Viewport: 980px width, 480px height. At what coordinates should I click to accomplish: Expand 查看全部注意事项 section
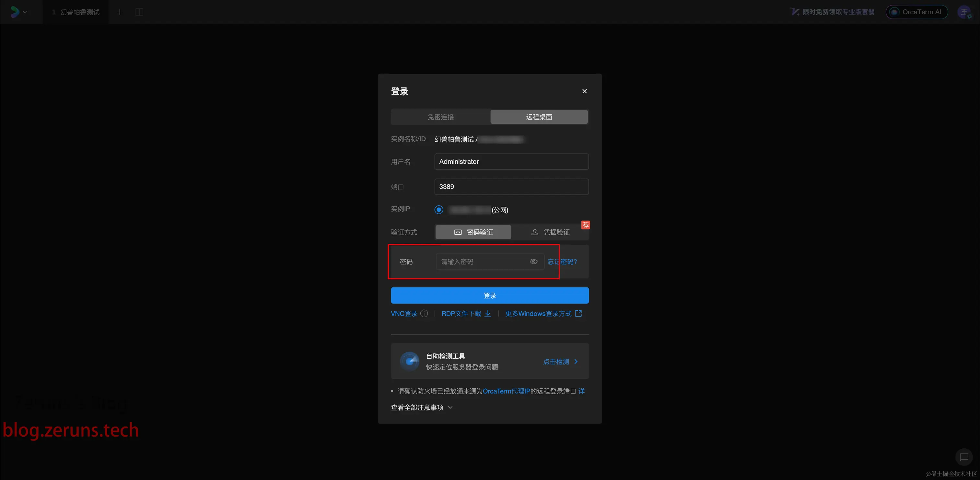click(422, 407)
